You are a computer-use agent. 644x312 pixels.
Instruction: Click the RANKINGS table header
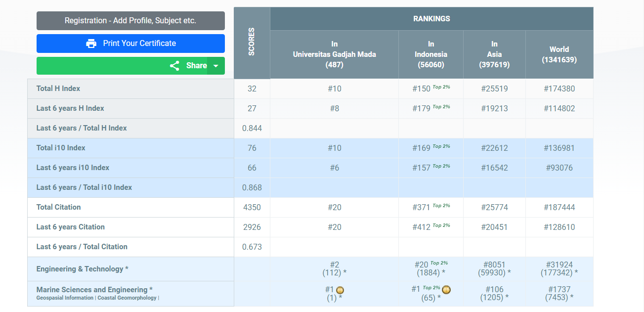tap(431, 19)
